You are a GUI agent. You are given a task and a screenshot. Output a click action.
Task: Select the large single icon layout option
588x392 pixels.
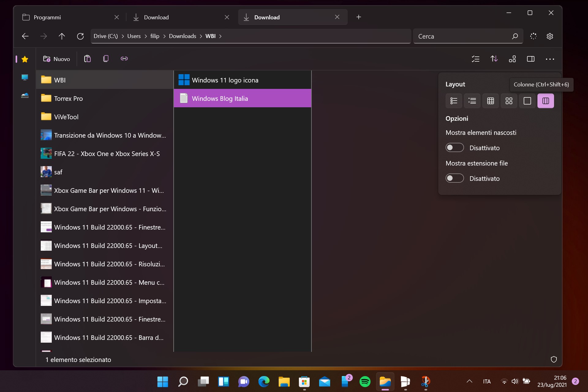tap(527, 101)
